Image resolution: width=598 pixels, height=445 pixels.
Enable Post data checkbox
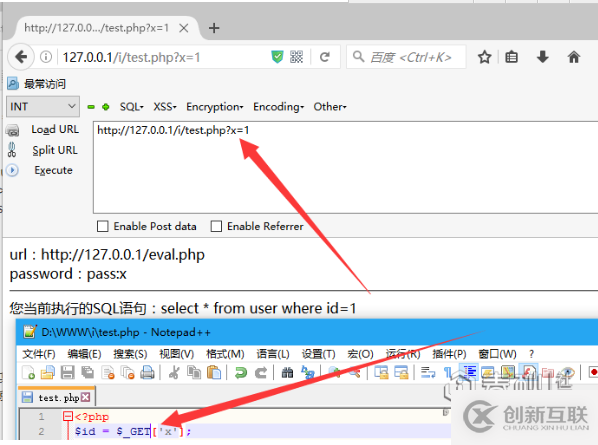pyautogui.click(x=103, y=226)
